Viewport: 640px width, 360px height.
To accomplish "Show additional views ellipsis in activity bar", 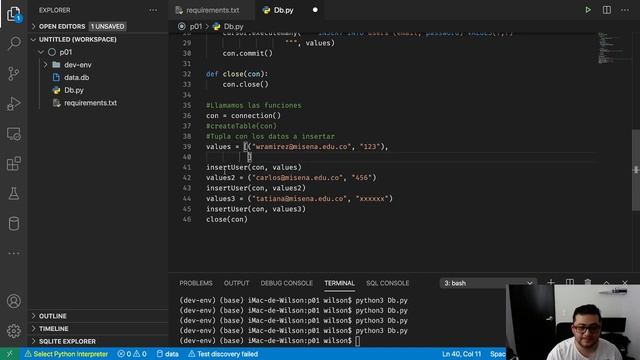I will [x=14, y=253].
